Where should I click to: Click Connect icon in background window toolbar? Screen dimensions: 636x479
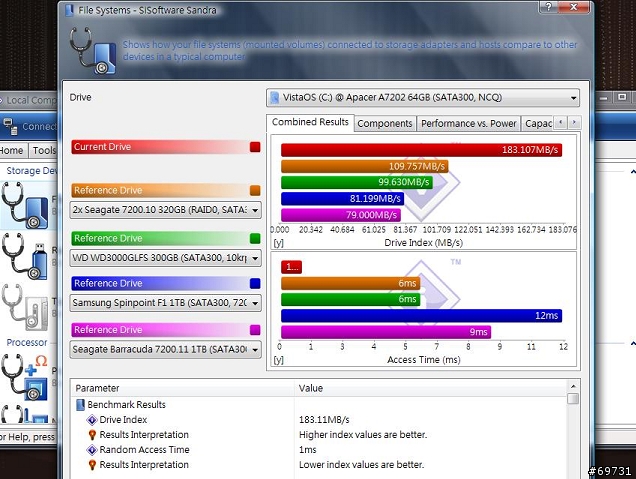click(11, 127)
